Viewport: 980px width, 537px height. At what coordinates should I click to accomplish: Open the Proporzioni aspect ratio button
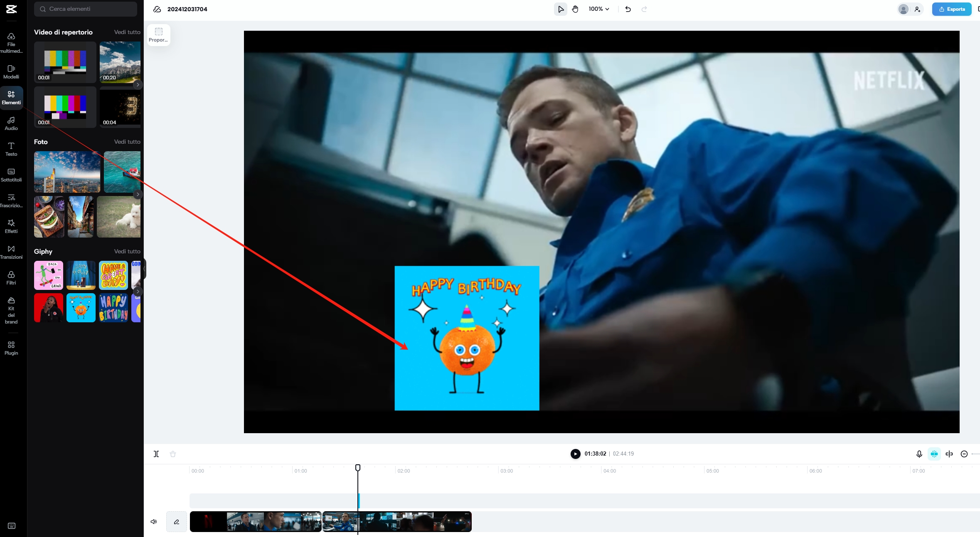point(158,35)
